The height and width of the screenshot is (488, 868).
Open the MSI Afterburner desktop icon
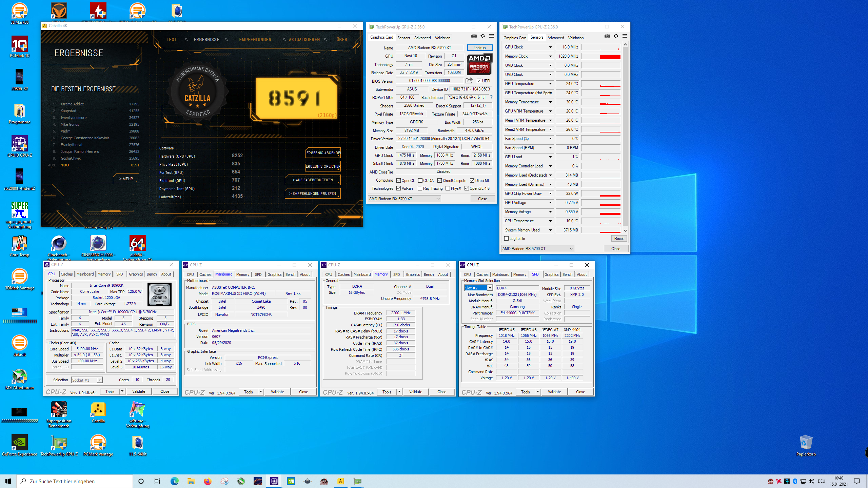(x=19, y=379)
